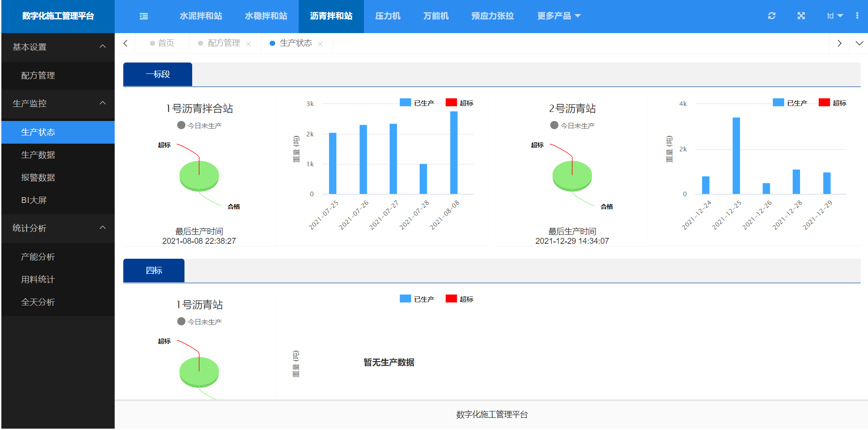This screenshot has width=868, height=430.
Task: Collapse the sidebar with the menu-fold icon
Action: point(144,16)
